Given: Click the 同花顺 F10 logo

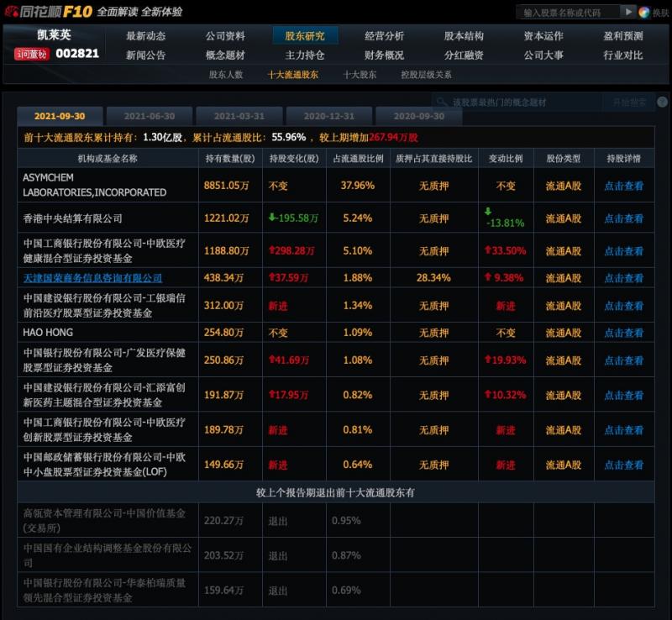Looking at the screenshot, I should pyautogui.click(x=49, y=12).
